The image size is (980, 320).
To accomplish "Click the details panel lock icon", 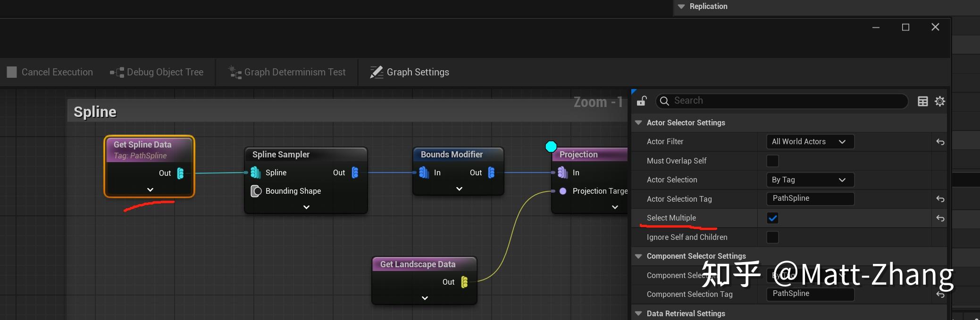I will coord(642,101).
